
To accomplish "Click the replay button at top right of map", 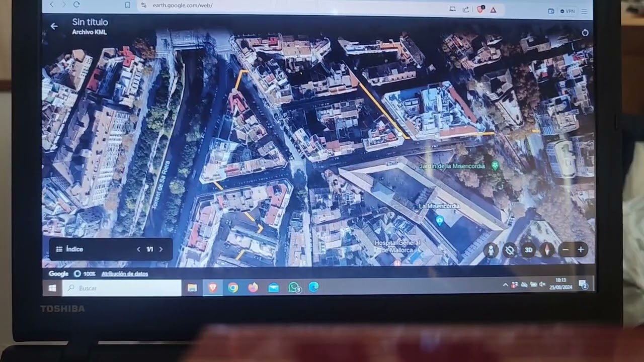I will [585, 33].
